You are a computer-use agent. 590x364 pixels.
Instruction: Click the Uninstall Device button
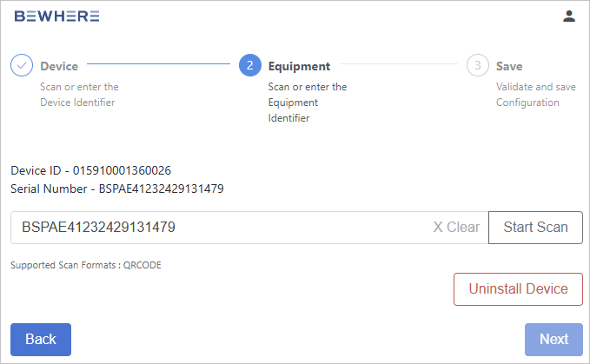coord(518,289)
